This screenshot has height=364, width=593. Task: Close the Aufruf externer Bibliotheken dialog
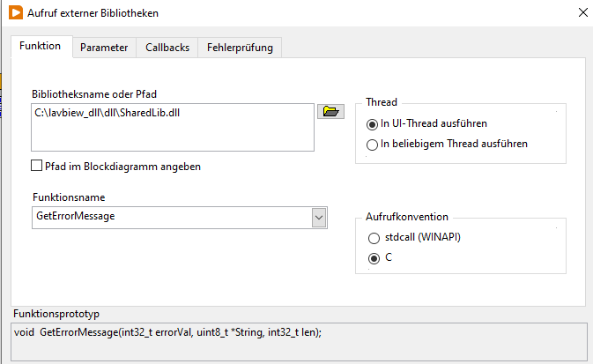point(582,13)
